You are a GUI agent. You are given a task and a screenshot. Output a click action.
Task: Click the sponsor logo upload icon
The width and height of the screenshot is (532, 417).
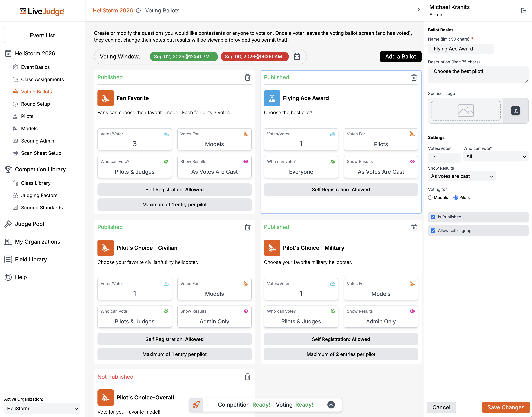point(515,111)
